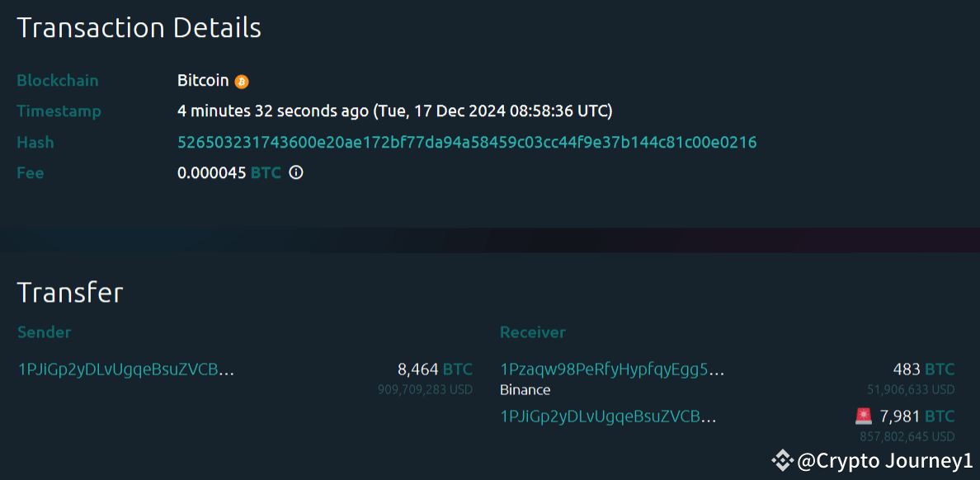The height and width of the screenshot is (480, 980).
Task: Click the BTC label beside 8,464
Action: (x=459, y=369)
